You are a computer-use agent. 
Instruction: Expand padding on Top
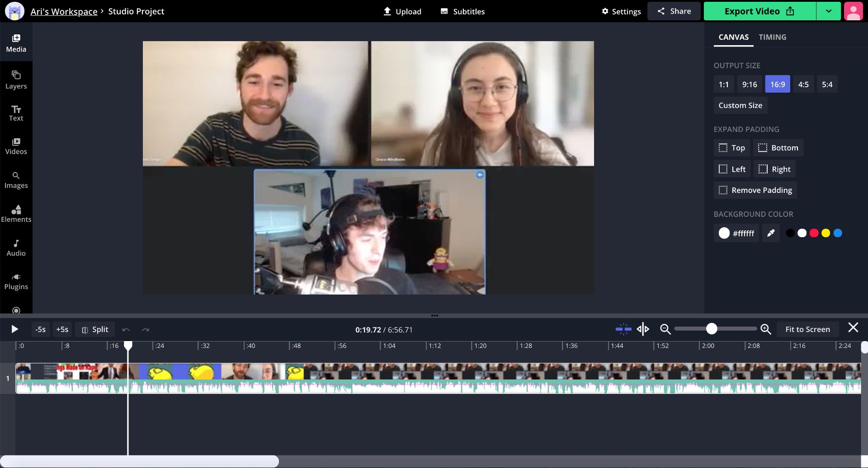point(732,148)
